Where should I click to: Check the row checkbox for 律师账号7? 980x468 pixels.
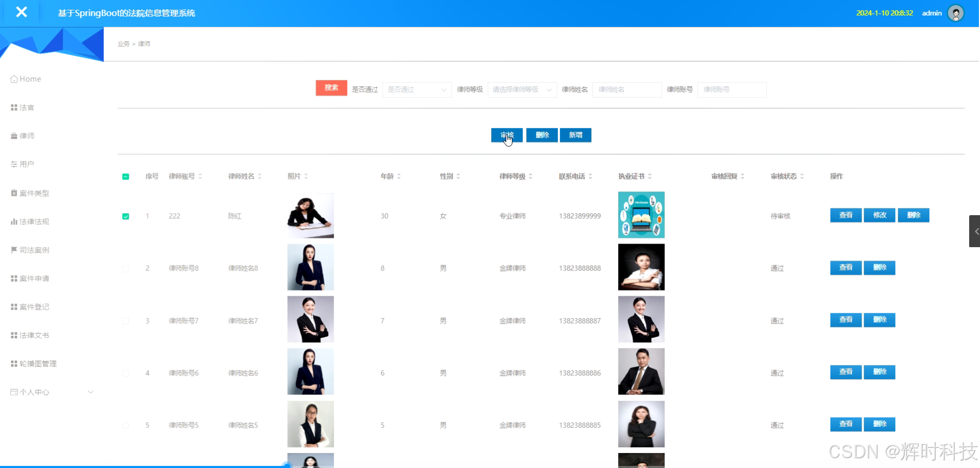[x=125, y=321]
